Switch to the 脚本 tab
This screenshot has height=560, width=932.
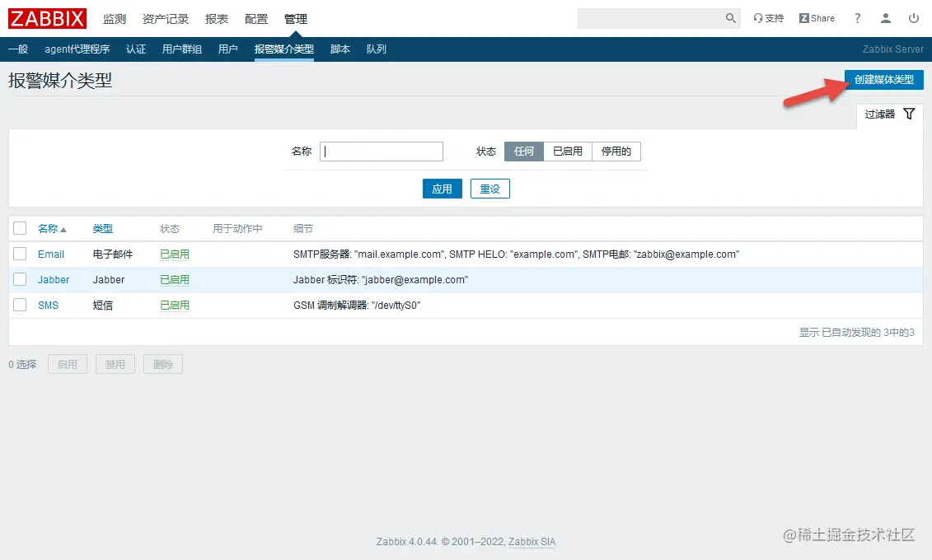click(340, 49)
